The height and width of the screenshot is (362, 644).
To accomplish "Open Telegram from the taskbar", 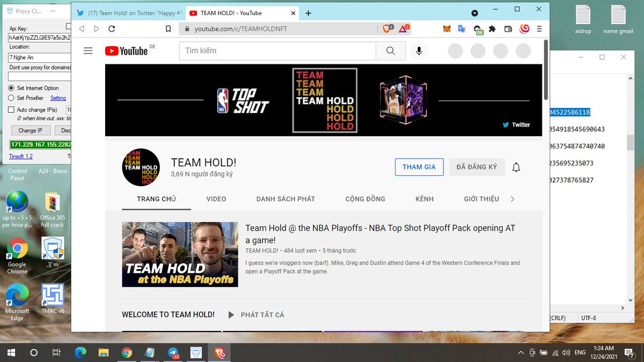I will click(x=173, y=353).
